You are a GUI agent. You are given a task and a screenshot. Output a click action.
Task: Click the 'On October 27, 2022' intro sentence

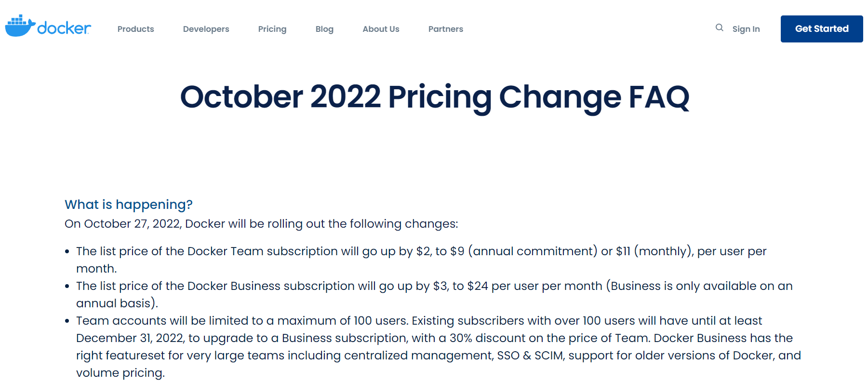coord(261,224)
